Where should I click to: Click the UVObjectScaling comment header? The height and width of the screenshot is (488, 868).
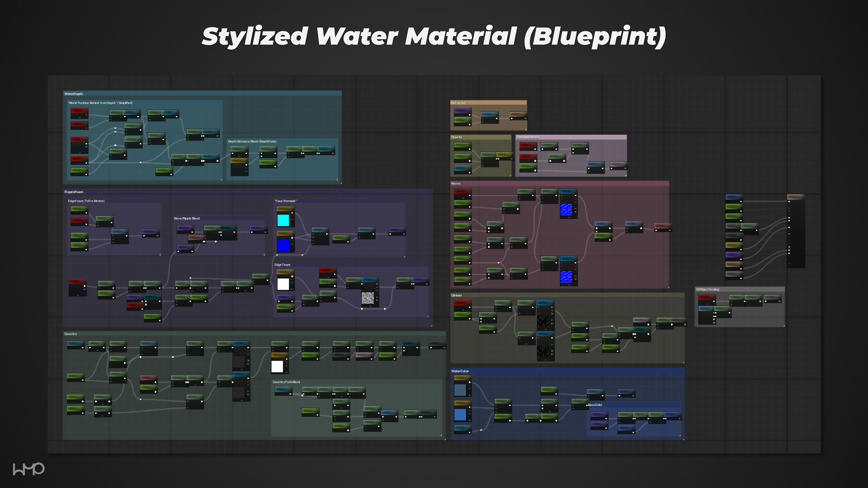708,289
